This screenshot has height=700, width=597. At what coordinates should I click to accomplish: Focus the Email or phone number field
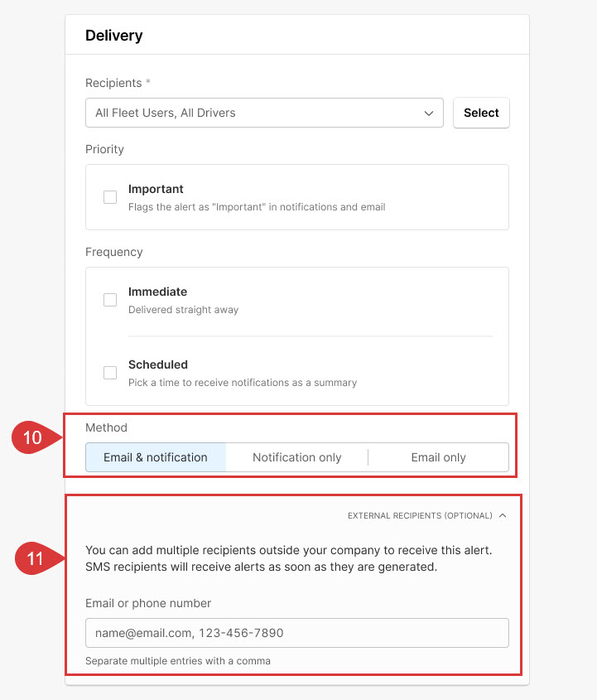[x=296, y=633]
